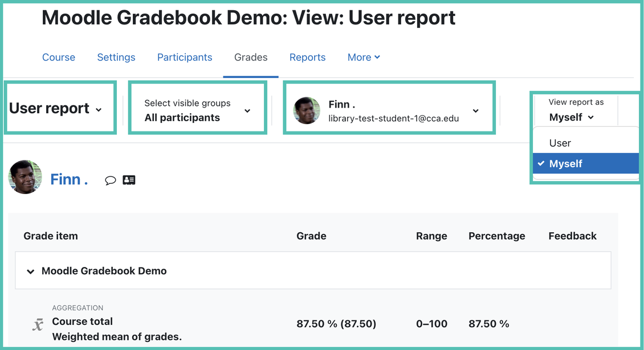Viewport: 644px width, 350px height.
Task: Go to the Participants tab
Action: (x=185, y=57)
